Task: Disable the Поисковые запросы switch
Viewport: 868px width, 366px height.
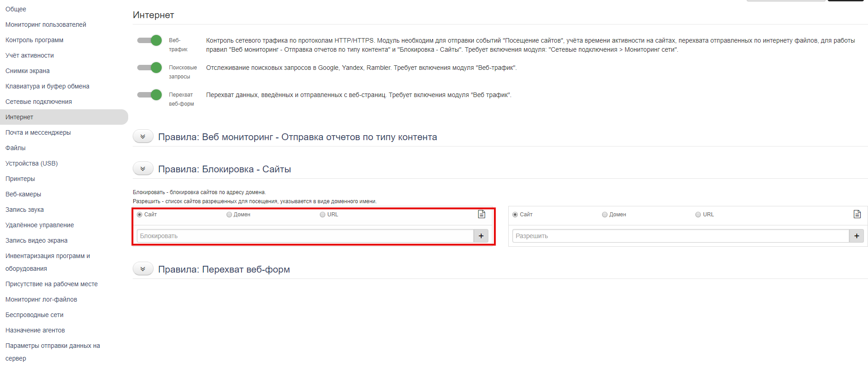Action: [150, 68]
